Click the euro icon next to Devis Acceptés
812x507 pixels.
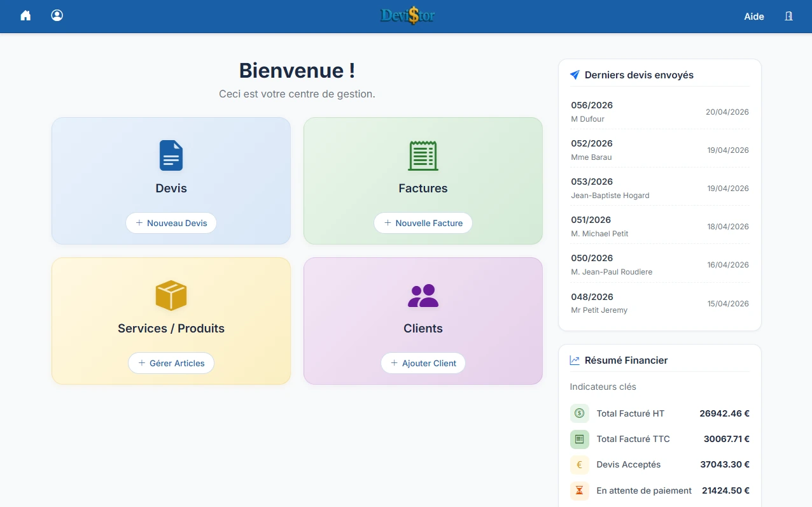pos(579,464)
